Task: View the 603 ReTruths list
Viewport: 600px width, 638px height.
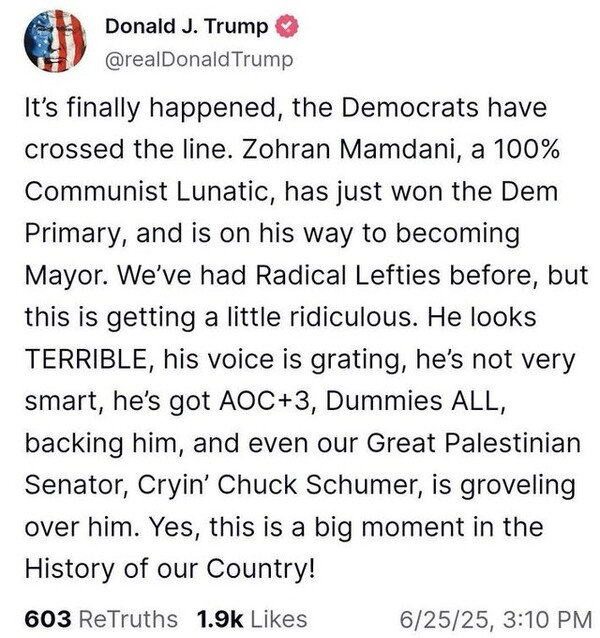Action: tap(98, 618)
